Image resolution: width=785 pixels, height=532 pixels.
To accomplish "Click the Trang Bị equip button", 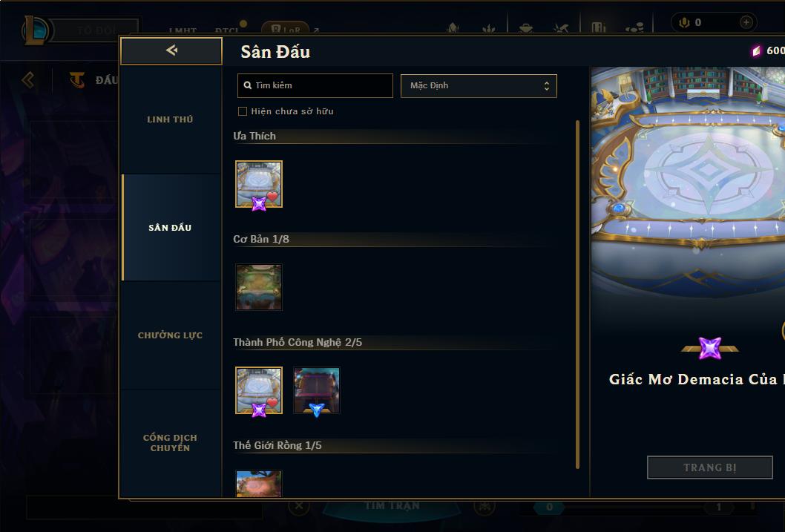I will pyautogui.click(x=710, y=467).
